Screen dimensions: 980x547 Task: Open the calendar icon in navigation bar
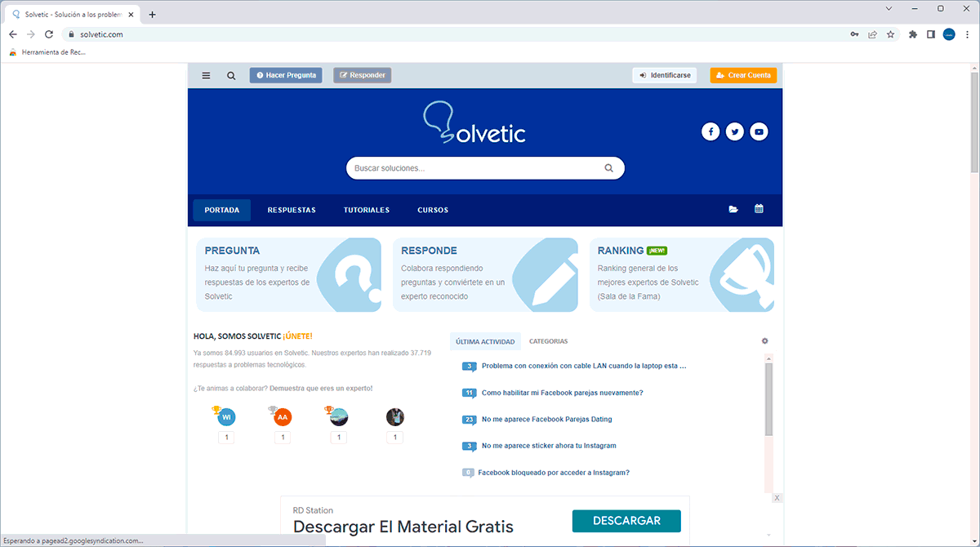tap(758, 209)
